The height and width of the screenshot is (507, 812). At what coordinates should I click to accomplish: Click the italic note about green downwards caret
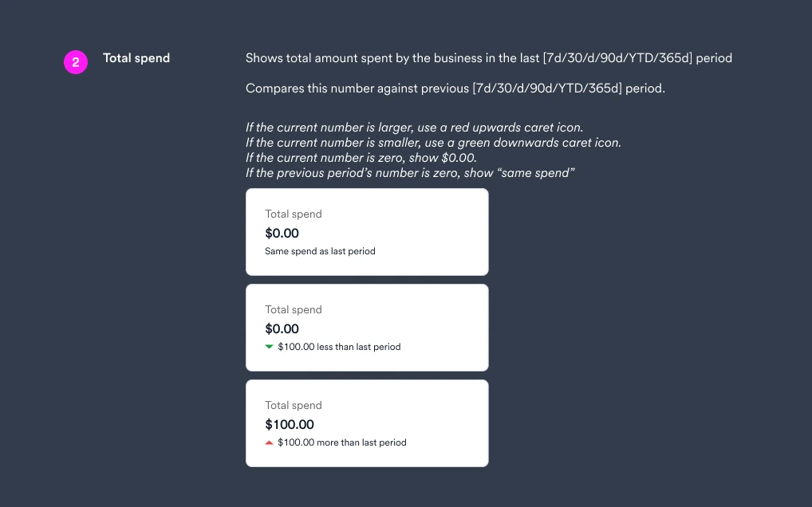coord(433,143)
